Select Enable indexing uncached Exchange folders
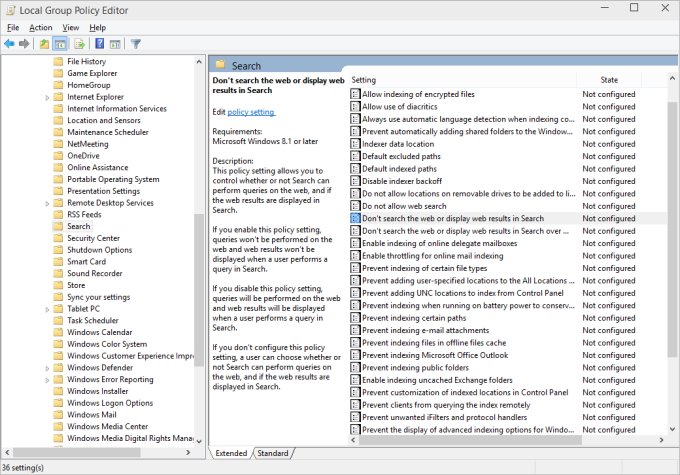Screen dimensions: 680x475 (x=437, y=380)
